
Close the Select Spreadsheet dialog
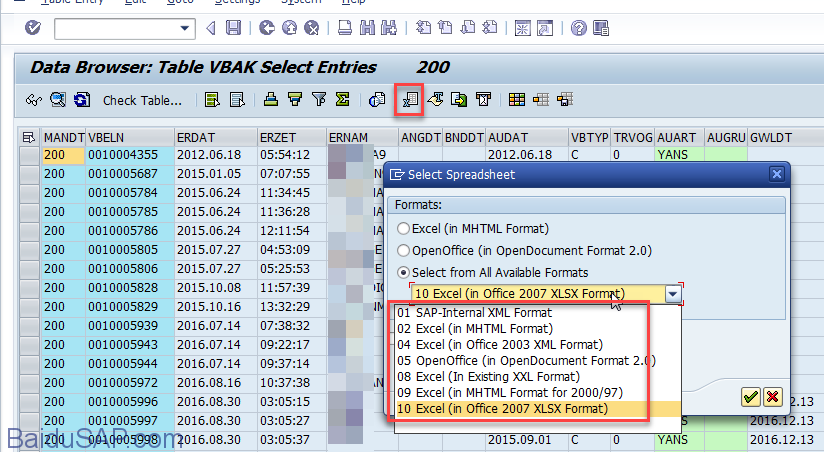coord(777,174)
